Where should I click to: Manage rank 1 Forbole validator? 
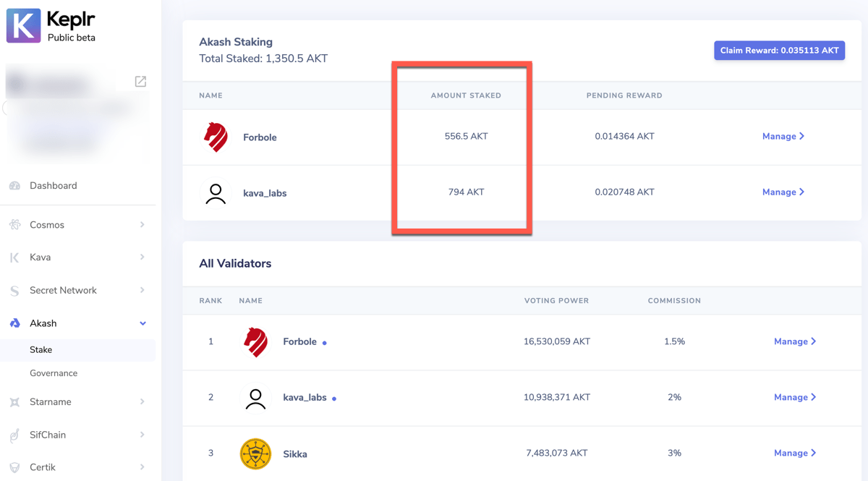(x=795, y=341)
